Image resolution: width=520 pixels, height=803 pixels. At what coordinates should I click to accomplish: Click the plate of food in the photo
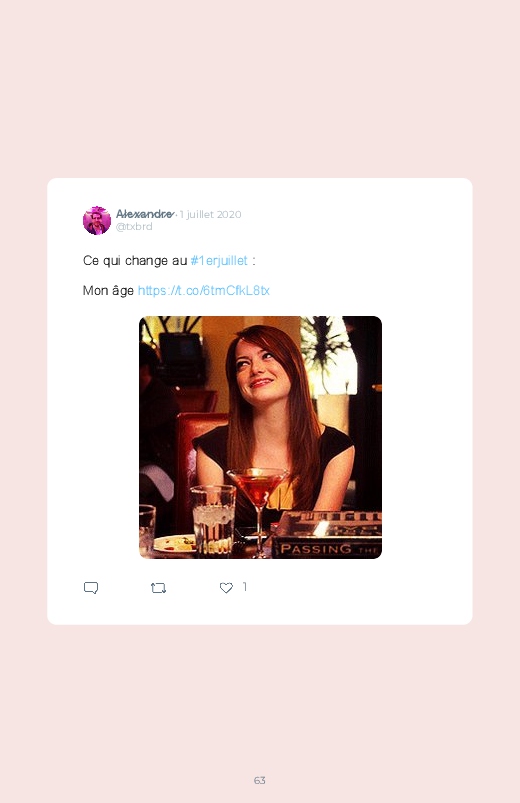[175, 543]
